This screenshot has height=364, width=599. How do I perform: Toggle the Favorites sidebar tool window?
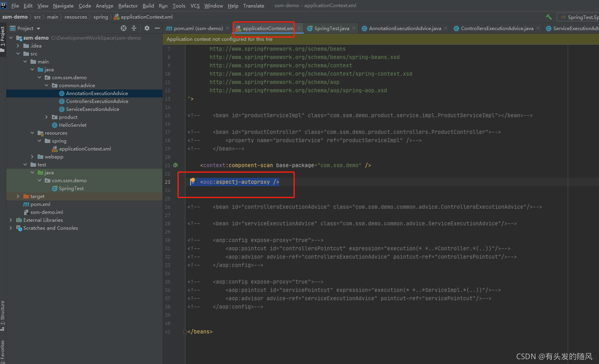3,351
